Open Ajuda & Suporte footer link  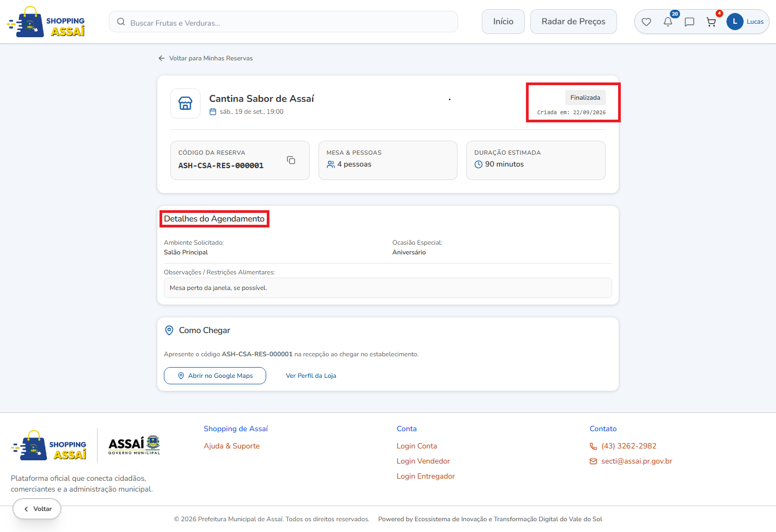point(232,446)
